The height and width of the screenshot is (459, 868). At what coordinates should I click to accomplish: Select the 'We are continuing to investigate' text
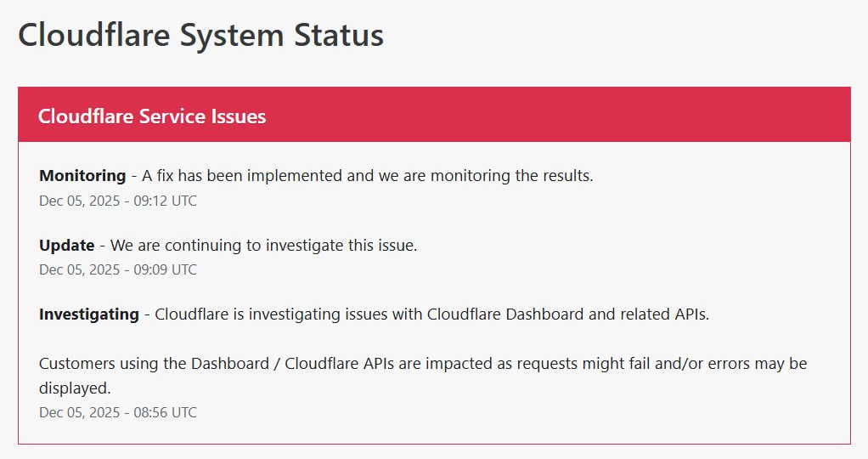click(263, 245)
